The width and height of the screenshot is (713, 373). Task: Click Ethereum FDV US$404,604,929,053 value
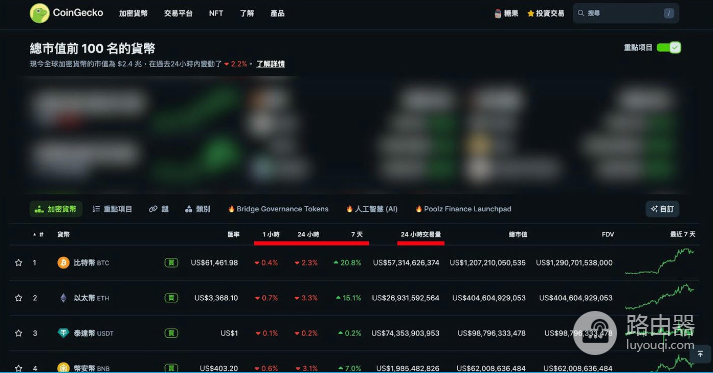[x=576, y=298]
